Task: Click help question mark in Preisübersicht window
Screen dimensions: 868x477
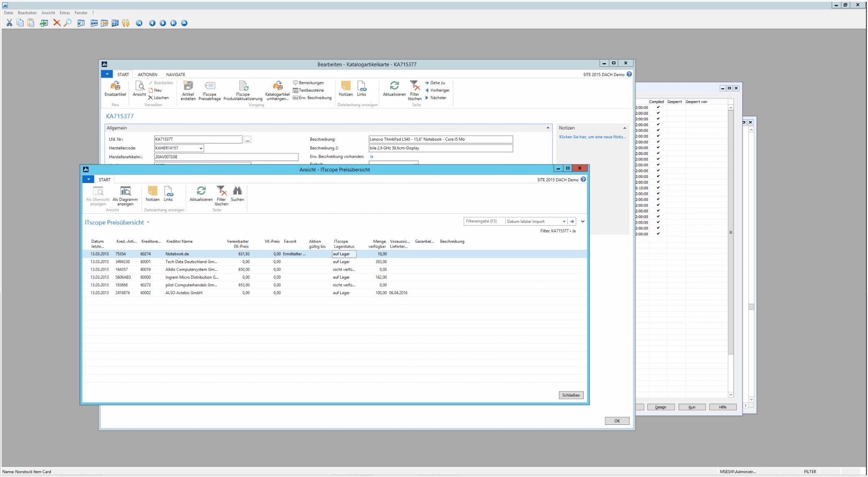Action: [x=583, y=179]
